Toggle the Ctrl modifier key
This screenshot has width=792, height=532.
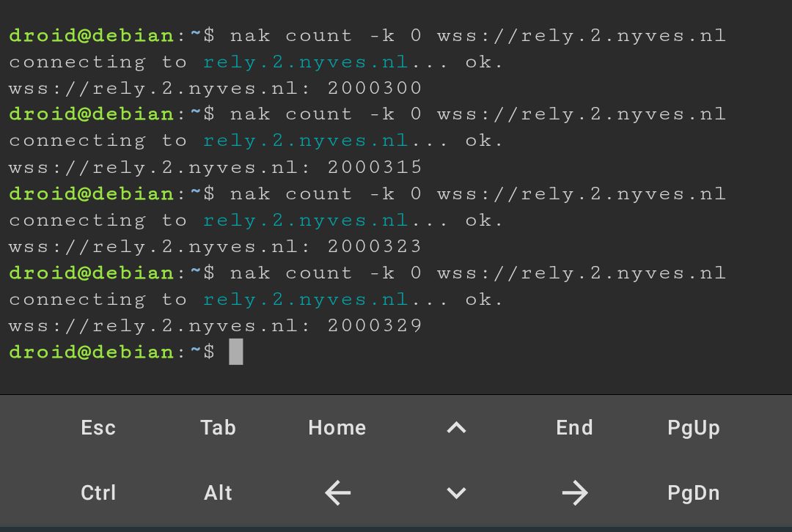click(98, 492)
